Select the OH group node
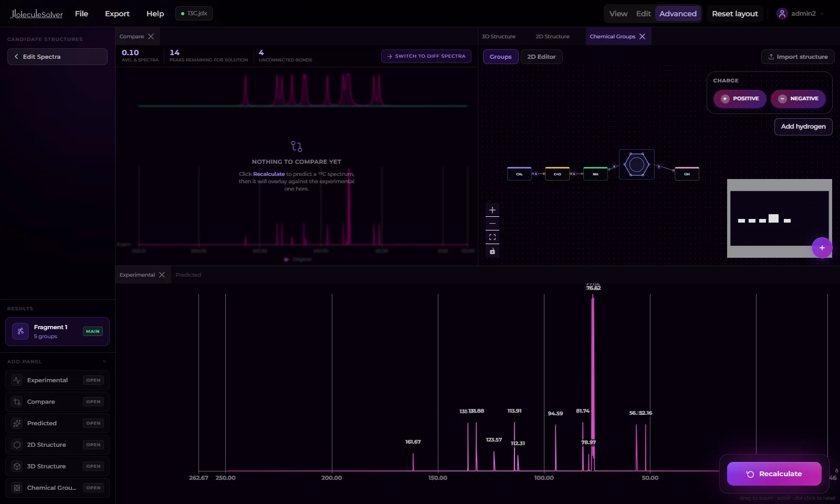Image resolution: width=840 pixels, height=504 pixels. coord(687,174)
